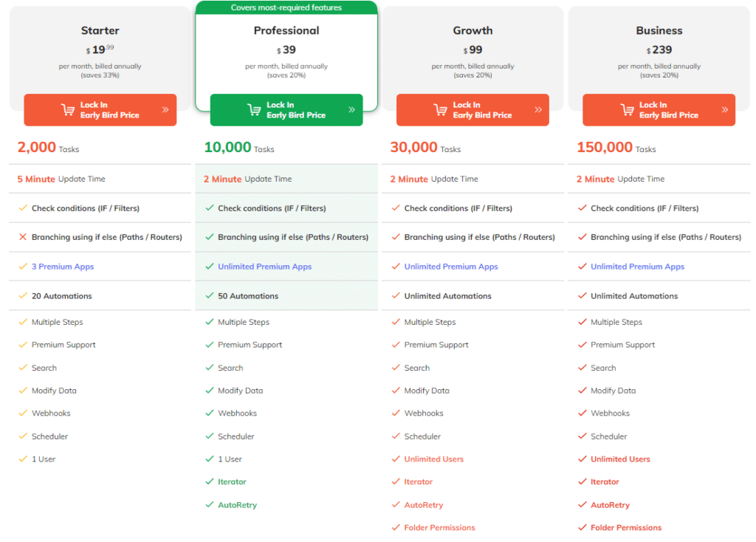Open Business plan's Unlimited Premium Apps link
This screenshot has width=756, height=542.
click(x=637, y=267)
